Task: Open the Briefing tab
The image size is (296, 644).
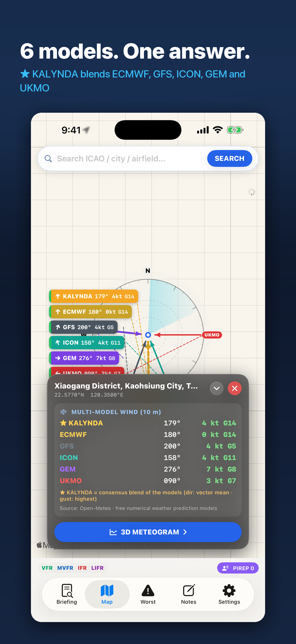Action: pyautogui.click(x=67, y=594)
